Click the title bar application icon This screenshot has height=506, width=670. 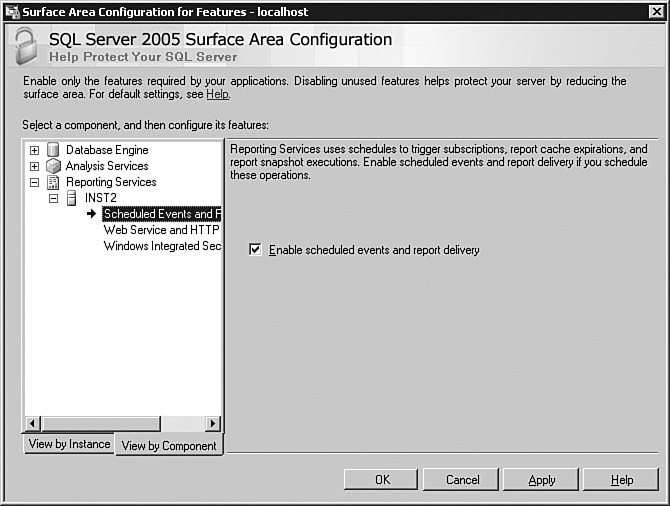point(12,12)
